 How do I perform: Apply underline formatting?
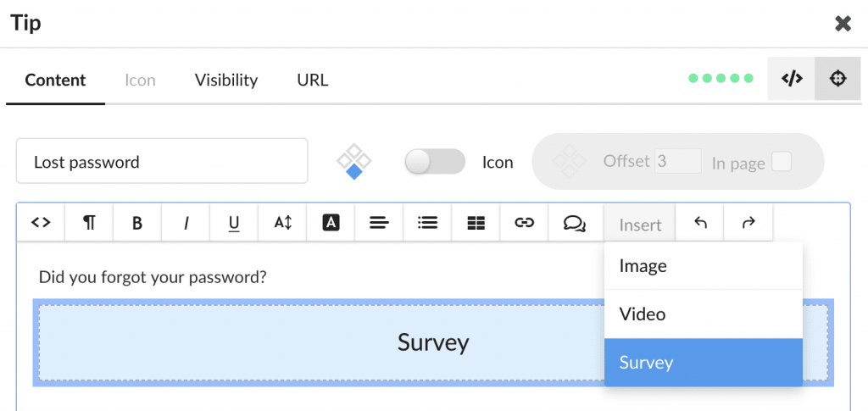point(234,222)
